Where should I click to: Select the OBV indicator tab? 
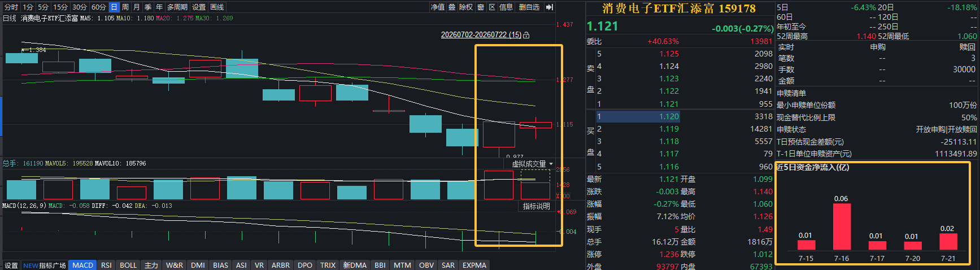[426, 265]
